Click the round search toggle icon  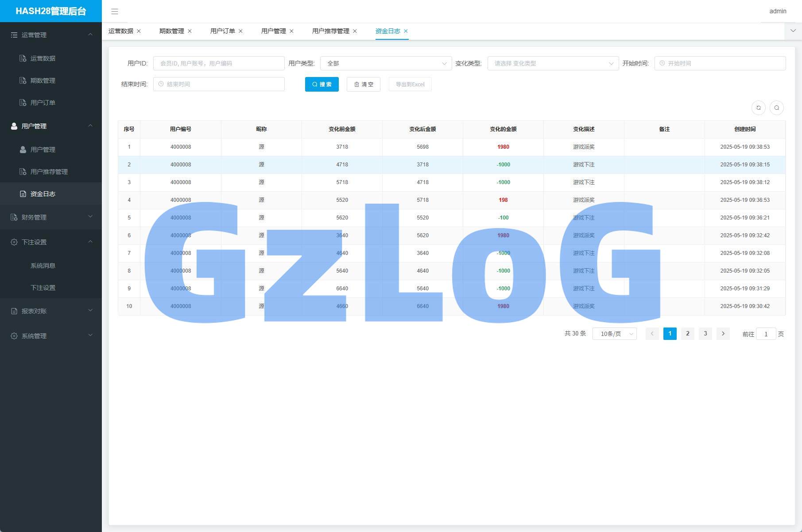776,108
